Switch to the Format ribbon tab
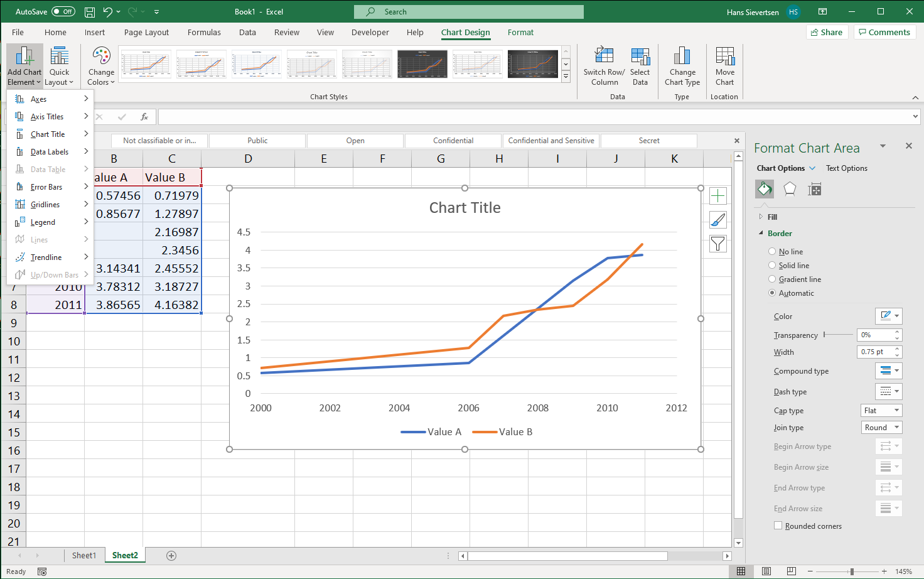The width and height of the screenshot is (924, 579). pos(520,32)
